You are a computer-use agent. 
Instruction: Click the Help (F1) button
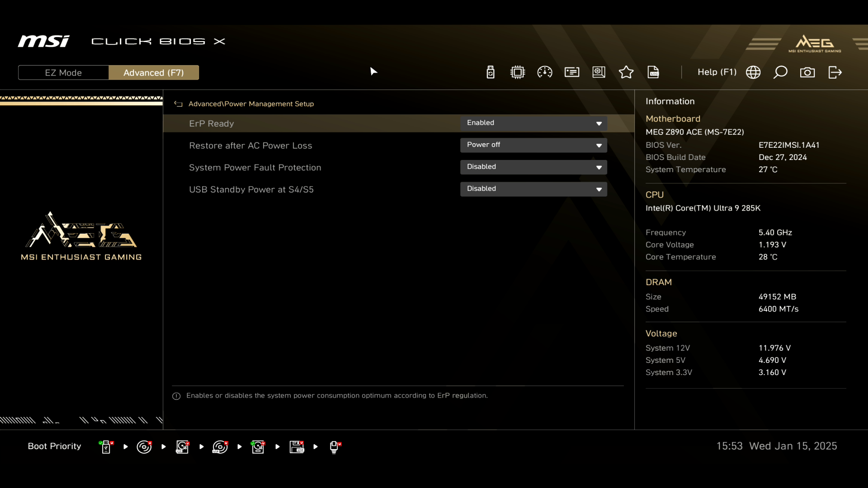tap(717, 72)
